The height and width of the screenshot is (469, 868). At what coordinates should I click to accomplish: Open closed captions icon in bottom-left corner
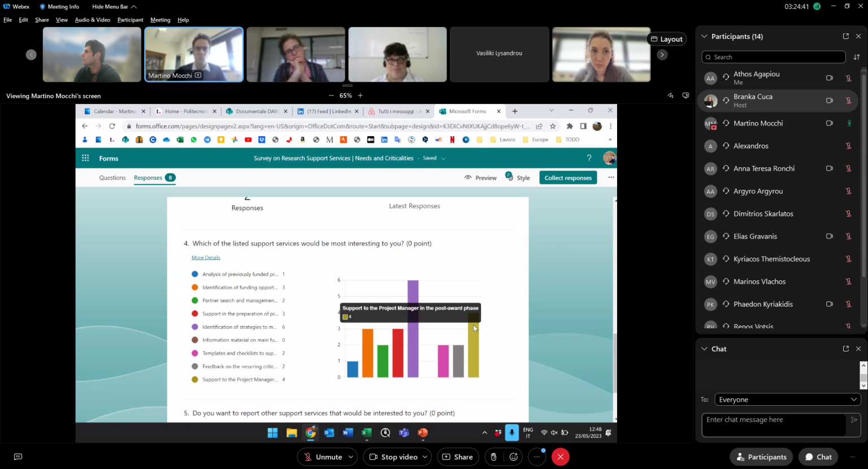coord(18,457)
